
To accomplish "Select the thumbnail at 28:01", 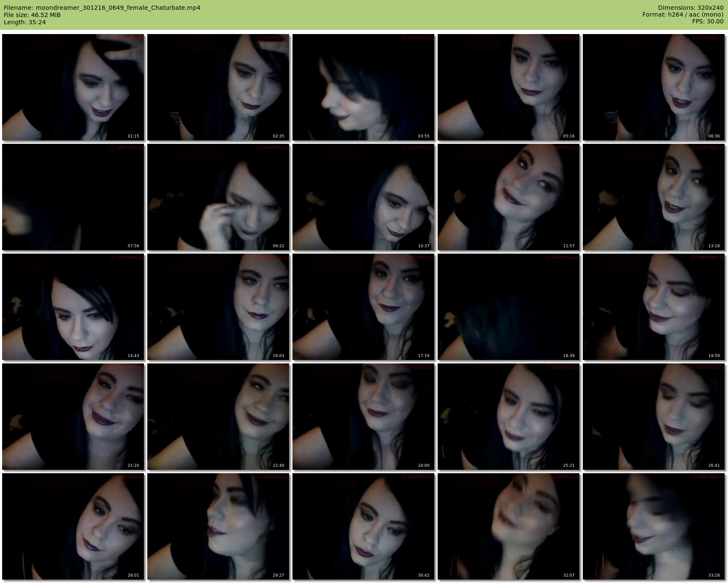I will pos(73,526).
